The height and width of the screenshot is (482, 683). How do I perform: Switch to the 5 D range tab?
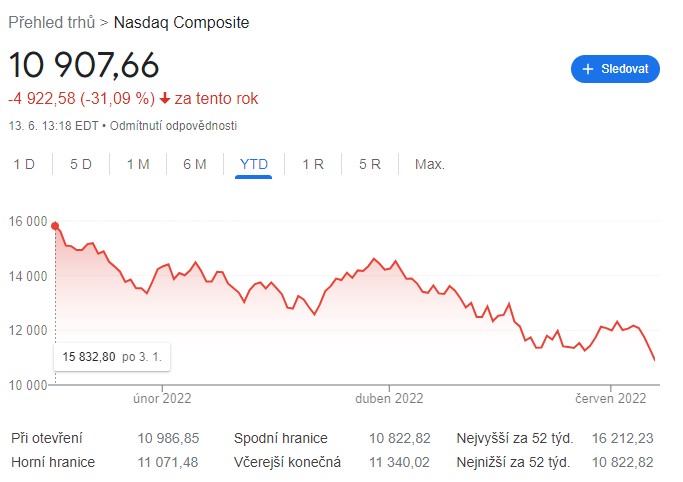coord(81,164)
